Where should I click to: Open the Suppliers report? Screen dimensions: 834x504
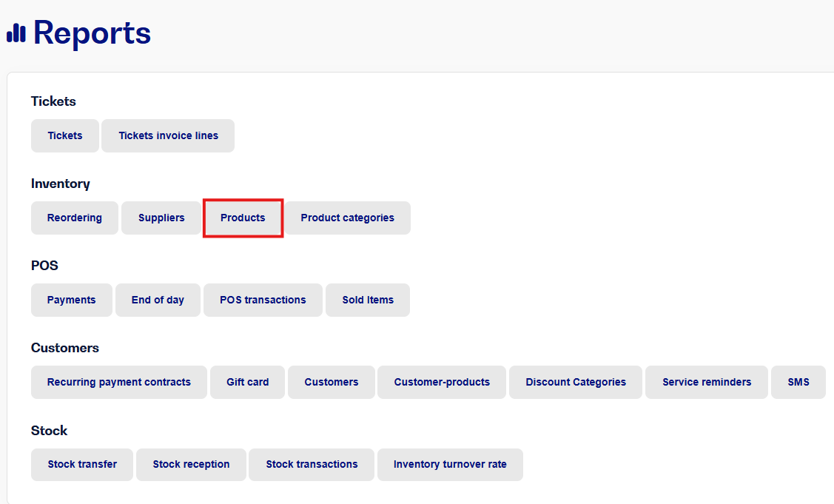[161, 218]
